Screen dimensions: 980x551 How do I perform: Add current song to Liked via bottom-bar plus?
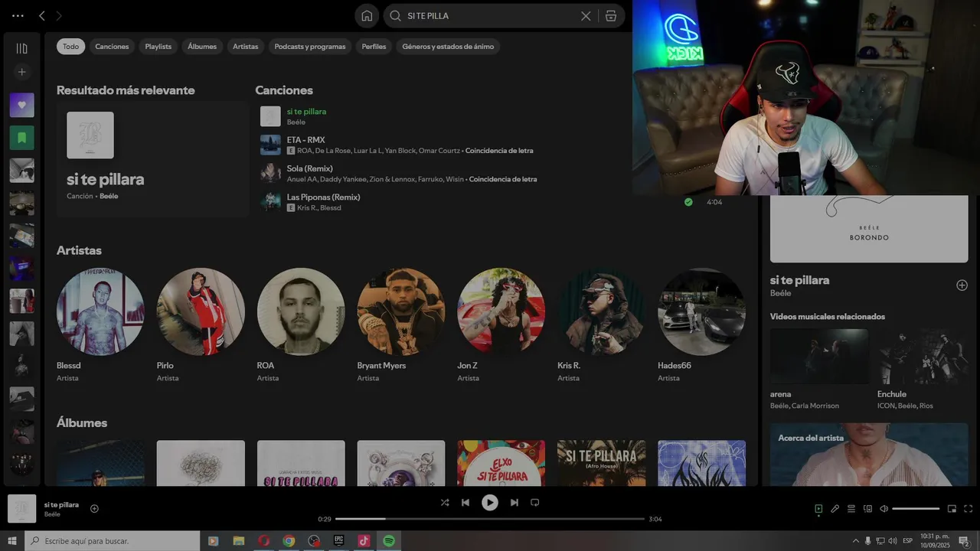tap(94, 508)
